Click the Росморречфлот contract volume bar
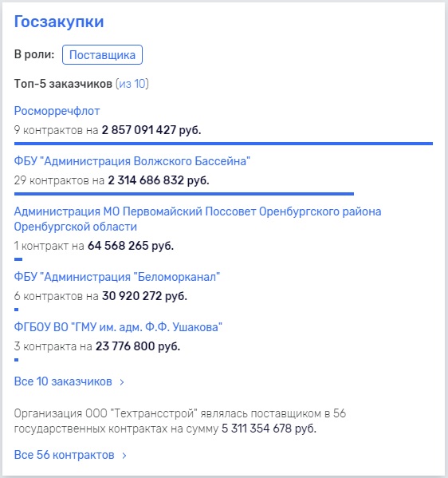The height and width of the screenshot is (478, 448). pyautogui.click(x=223, y=144)
